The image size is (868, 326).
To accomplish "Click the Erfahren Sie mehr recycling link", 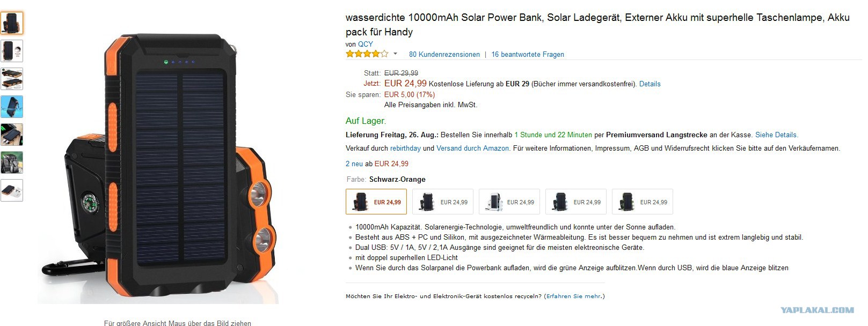I will pos(574,296).
